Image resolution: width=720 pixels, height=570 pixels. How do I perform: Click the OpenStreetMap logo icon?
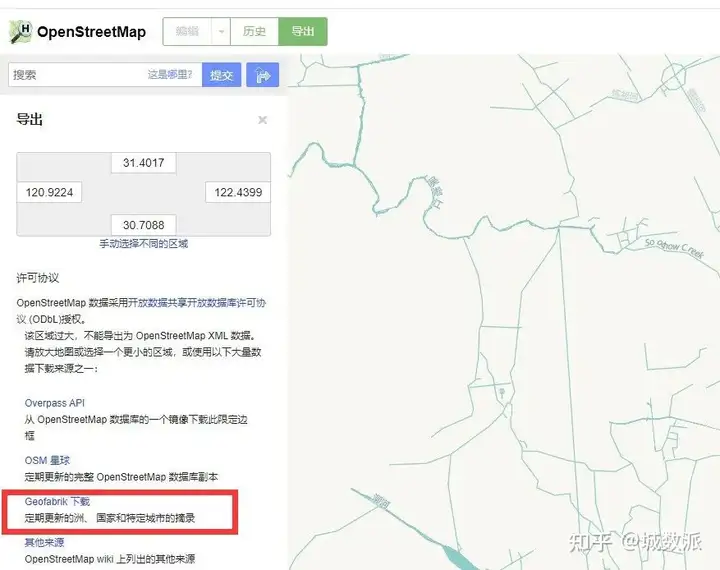[x=21, y=32]
